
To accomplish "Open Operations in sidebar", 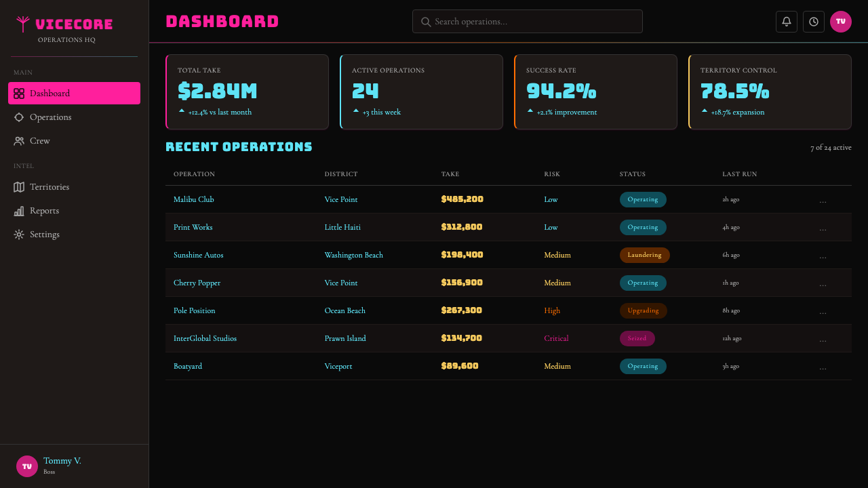I will point(74,117).
